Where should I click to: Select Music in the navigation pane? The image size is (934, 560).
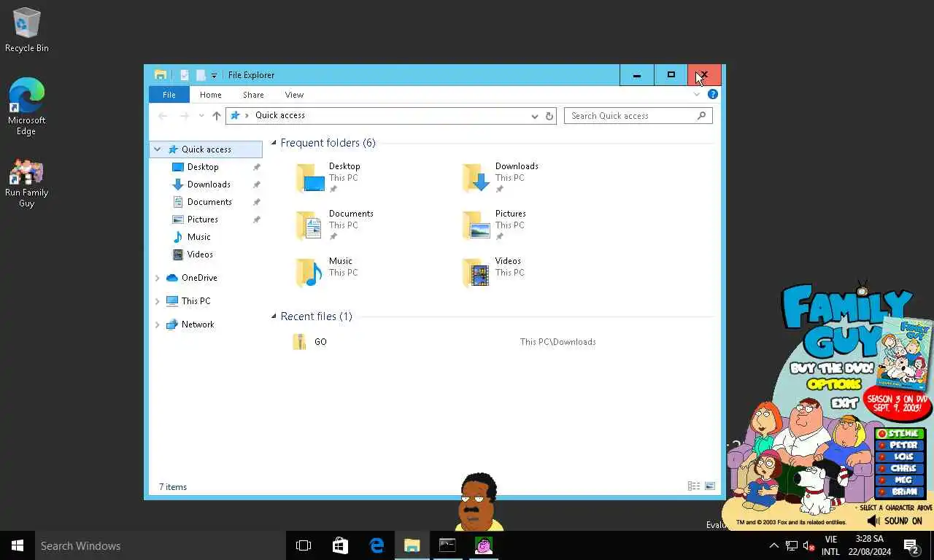point(198,237)
